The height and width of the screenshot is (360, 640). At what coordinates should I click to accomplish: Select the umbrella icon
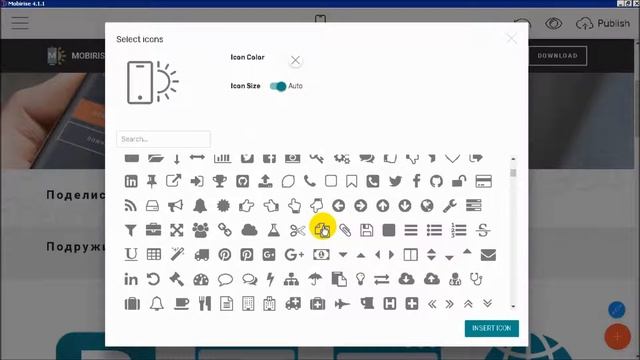point(315,279)
